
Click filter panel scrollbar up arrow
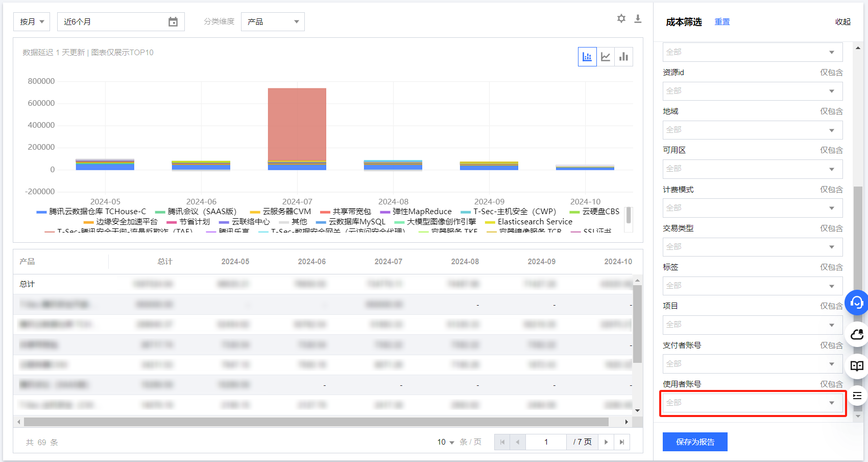(x=858, y=48)
